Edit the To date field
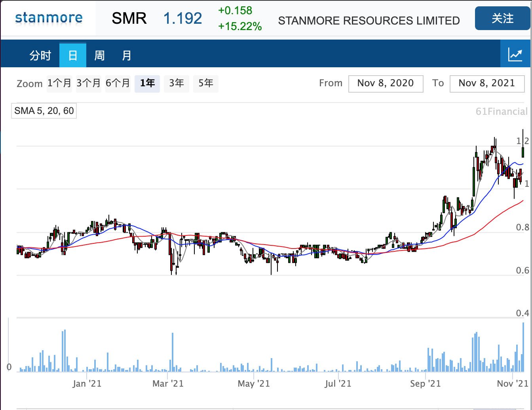 pyautogui.click(x=487, y=84)
